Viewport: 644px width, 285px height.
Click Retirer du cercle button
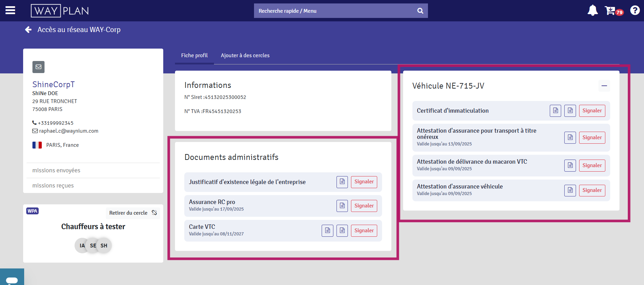point(133,213)
